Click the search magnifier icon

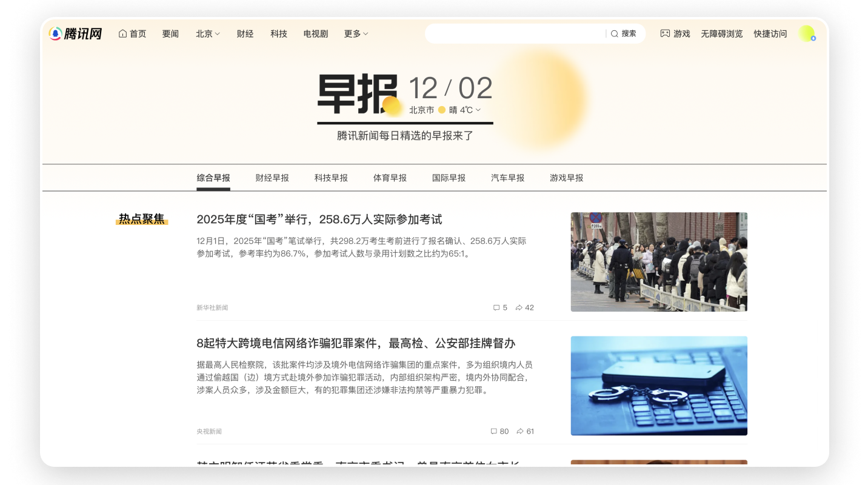tap(615, 33)
